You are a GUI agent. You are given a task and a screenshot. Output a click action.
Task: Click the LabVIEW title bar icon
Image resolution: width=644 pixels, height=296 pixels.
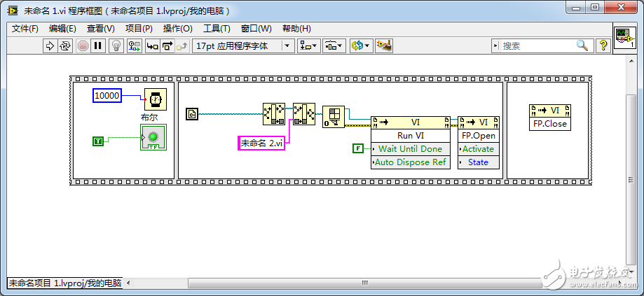point(13,10)
